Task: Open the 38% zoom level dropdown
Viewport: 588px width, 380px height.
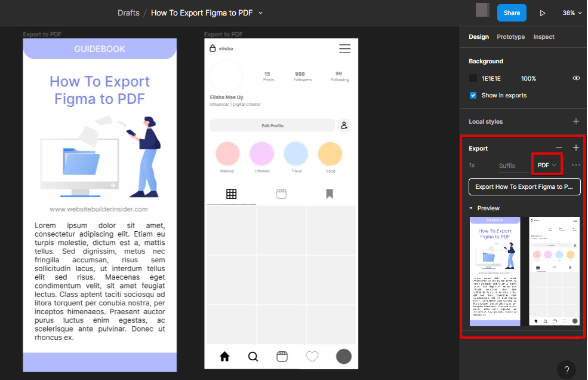Action: 571,13
